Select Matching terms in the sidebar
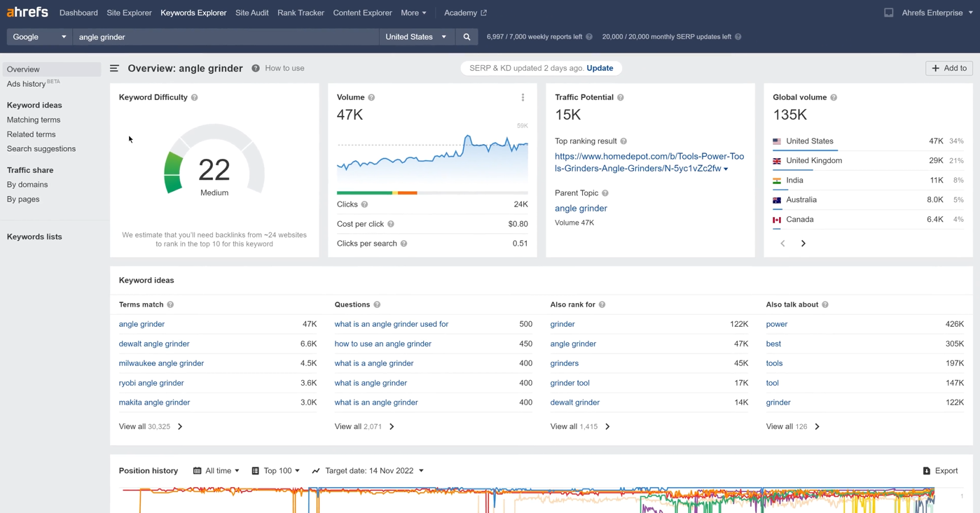Viewport: 980px width, 513px height. coord(34,120)
